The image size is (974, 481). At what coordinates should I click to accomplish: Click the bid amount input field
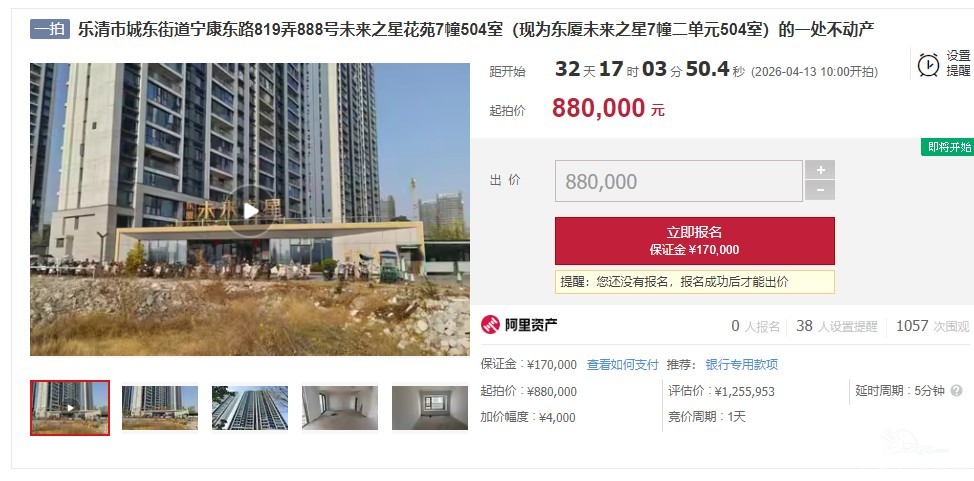[x=678, y=181]
